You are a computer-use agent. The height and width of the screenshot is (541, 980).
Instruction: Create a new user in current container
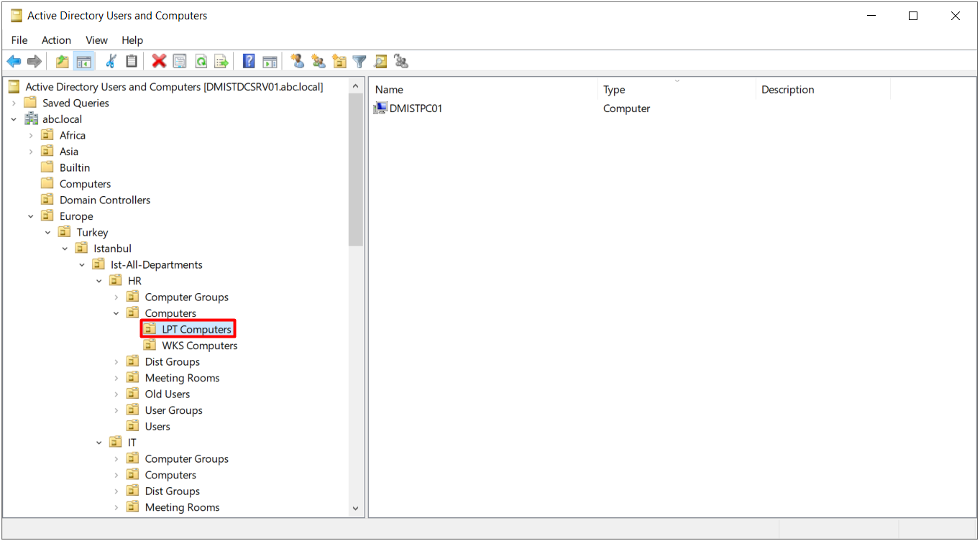[297, 62]
